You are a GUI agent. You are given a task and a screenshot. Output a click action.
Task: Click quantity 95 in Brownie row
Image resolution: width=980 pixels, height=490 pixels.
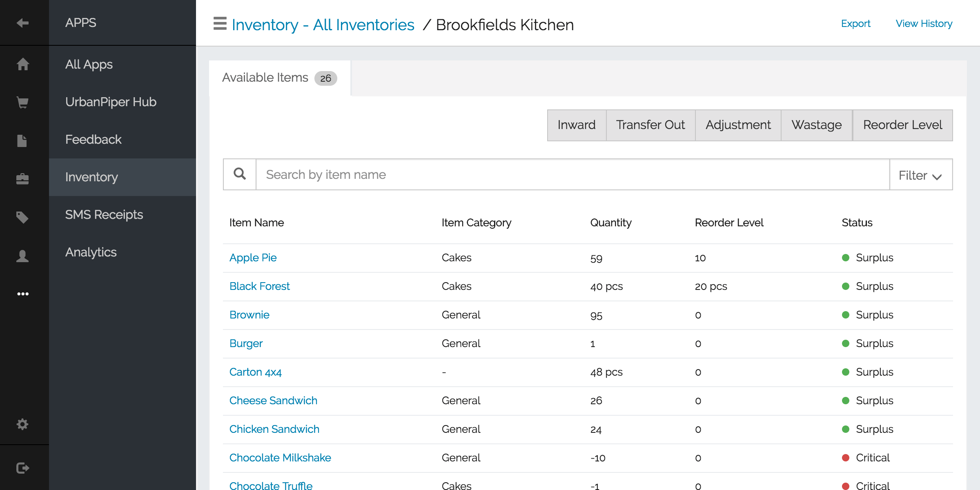[596, 315]
